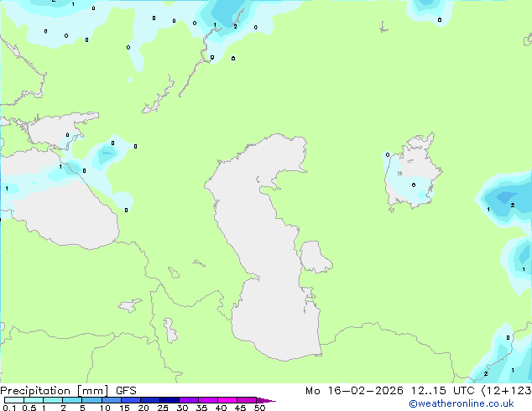Image resolution: width=532 pixels, height=411 pixels.
Task: Click the '50' legend scale value
Action: [259, 408]
